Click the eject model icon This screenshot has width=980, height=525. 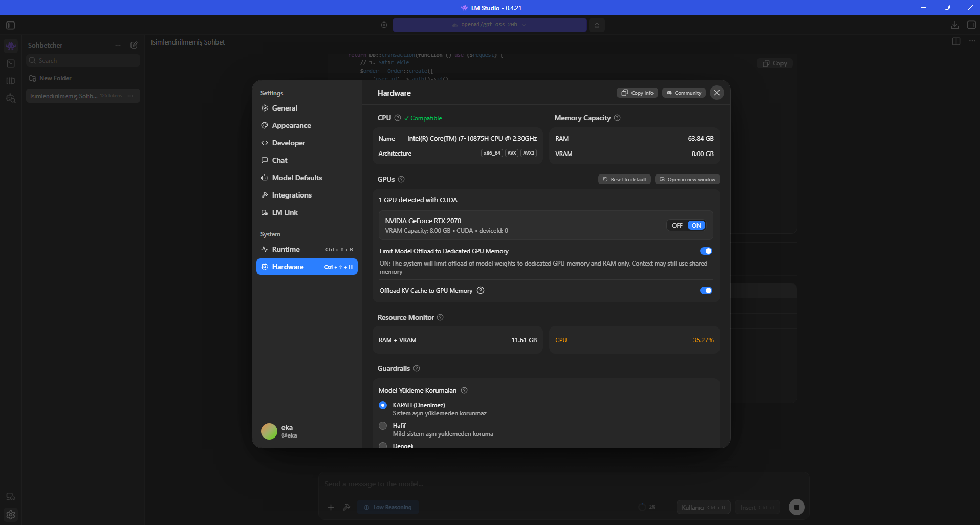[x=597, y=25]
